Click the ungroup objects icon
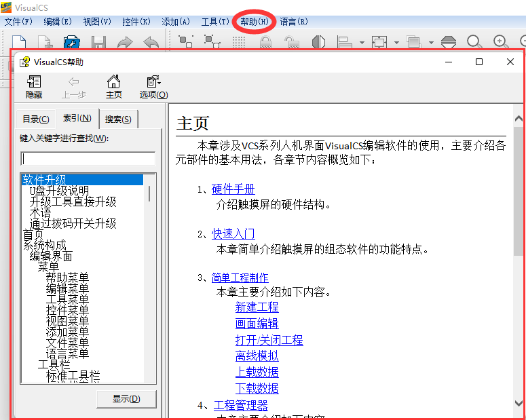The width and height of the screenshot is (526, 420). (212, 41)
